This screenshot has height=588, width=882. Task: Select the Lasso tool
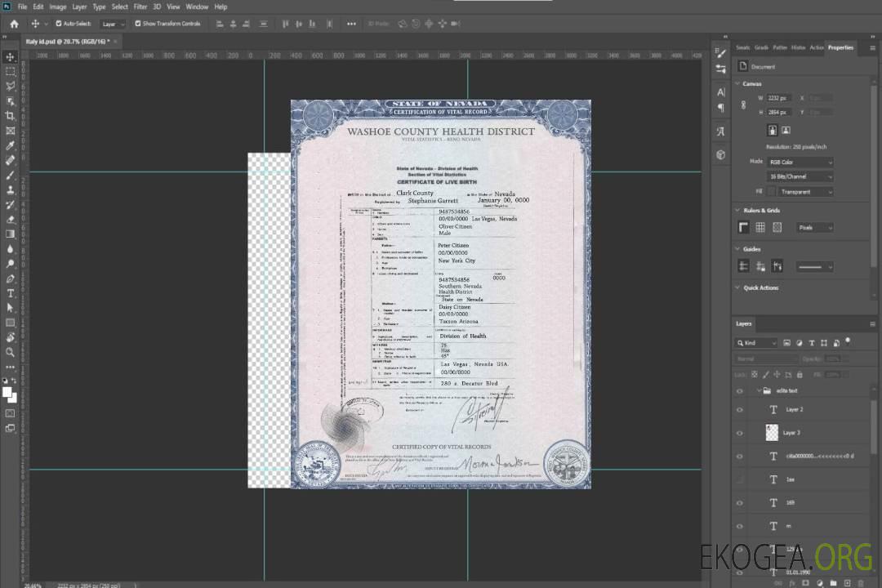(10, 86)
